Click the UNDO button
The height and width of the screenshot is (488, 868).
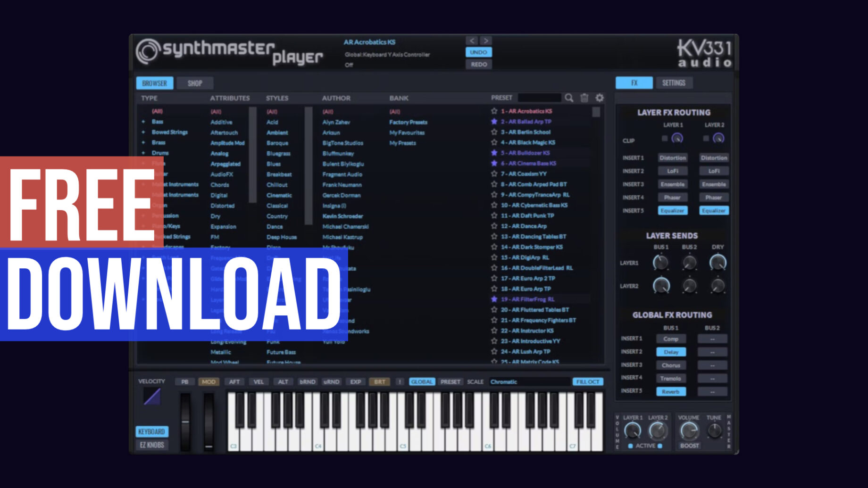click(478, 52)
